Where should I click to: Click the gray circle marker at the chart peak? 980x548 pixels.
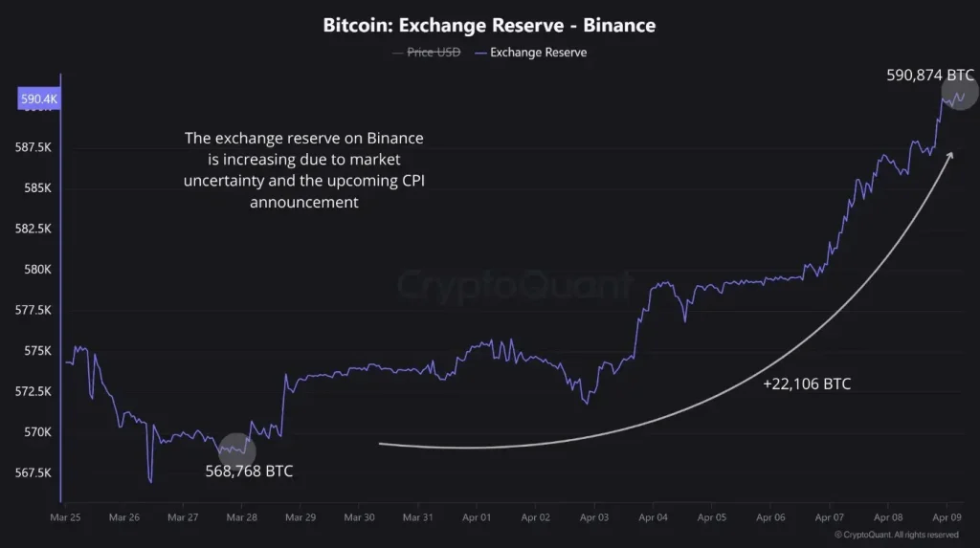(x=958, y=92)
